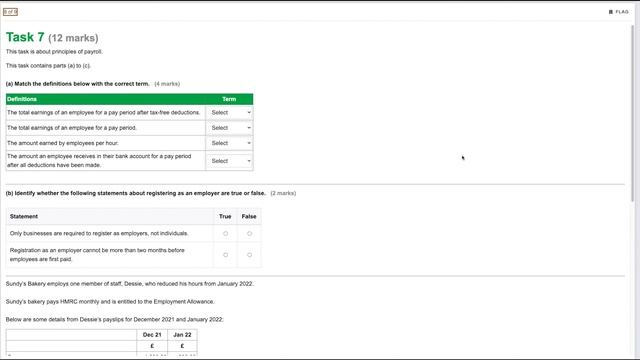Click the '(12 marks)' label

pos(73,38)
